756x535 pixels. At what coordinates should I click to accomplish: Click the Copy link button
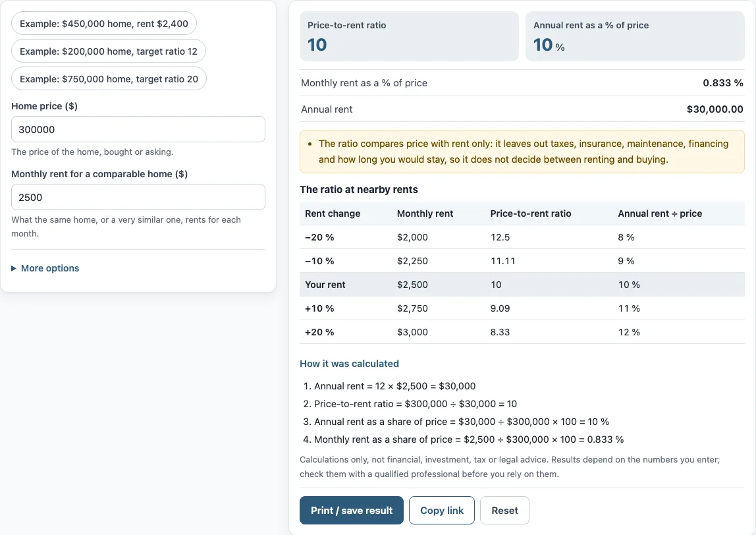[x=442, y=511]
